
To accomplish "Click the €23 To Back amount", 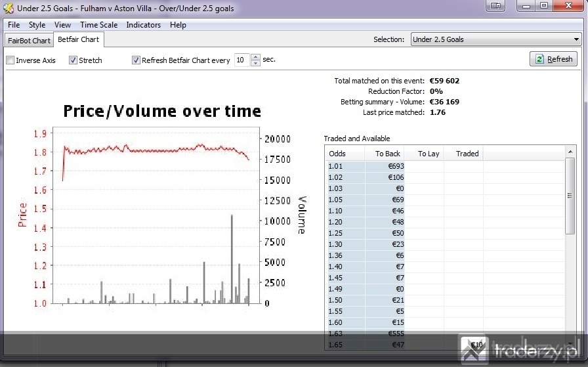I will pos(398,244).
